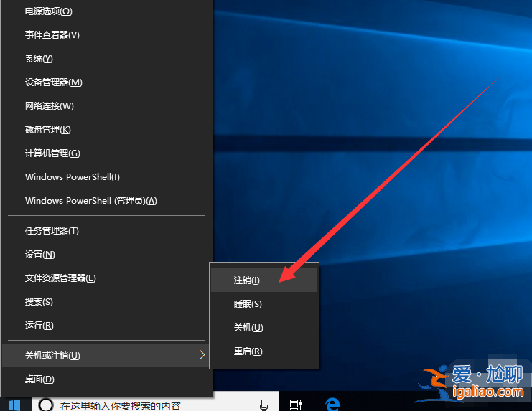
Task: Click the Cortana circle icon
Action: (x=46, y=405)
